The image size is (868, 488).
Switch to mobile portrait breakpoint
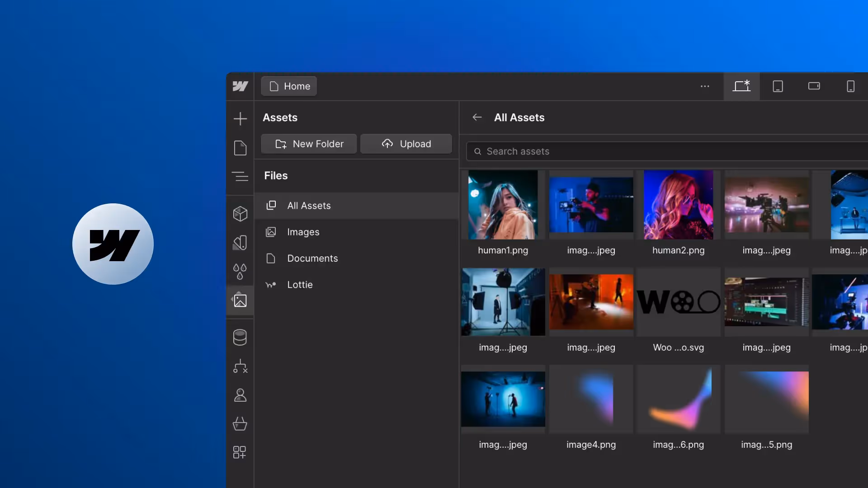point(850,86)
